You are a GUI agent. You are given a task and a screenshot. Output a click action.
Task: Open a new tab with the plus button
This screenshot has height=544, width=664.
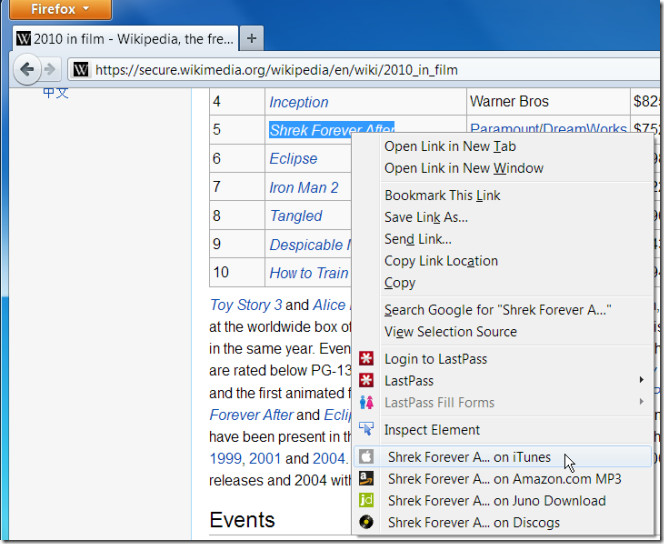click(x=252, y=39)
